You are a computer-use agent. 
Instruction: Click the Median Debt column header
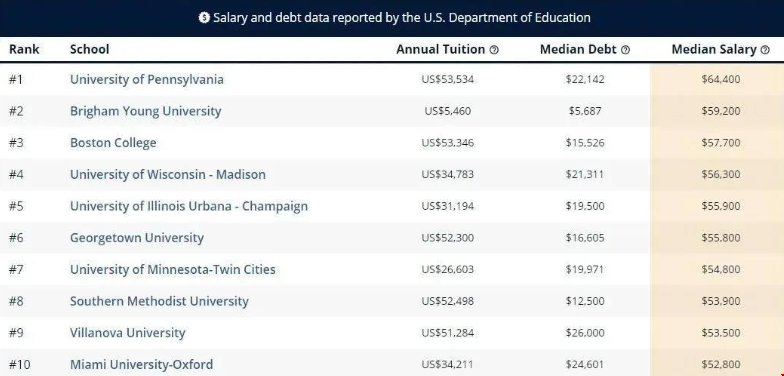[578, 50]
